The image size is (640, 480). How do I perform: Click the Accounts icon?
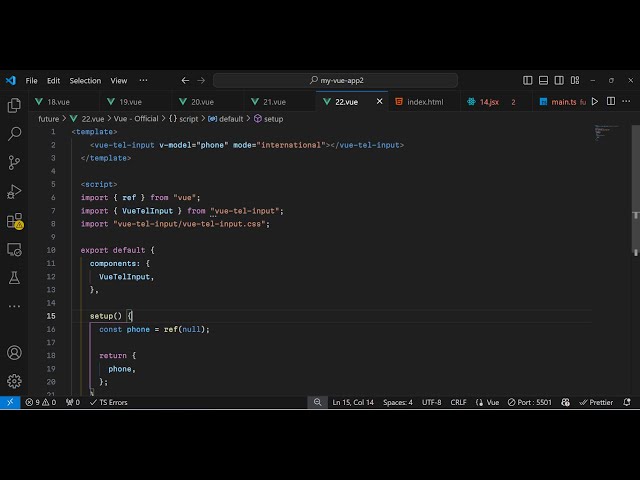(14, 353)
